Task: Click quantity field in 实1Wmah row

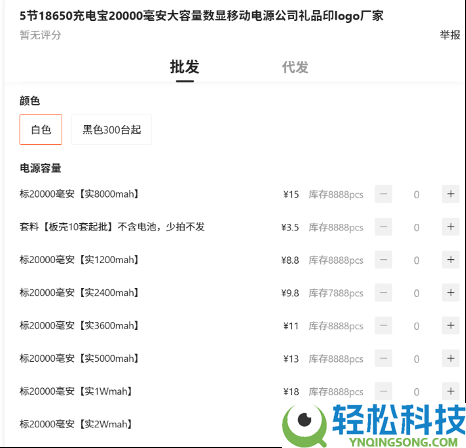Action: tap(417, 392)
